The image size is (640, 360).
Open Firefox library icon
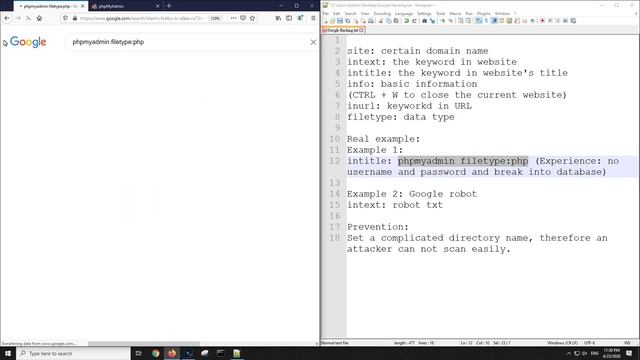point(278,18)
